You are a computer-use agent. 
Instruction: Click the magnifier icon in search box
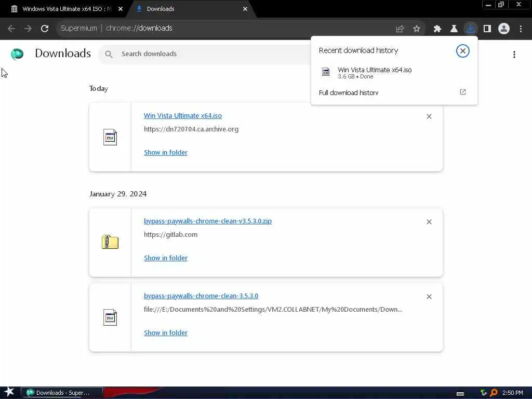pyautogui.click(x=109, y=54)
